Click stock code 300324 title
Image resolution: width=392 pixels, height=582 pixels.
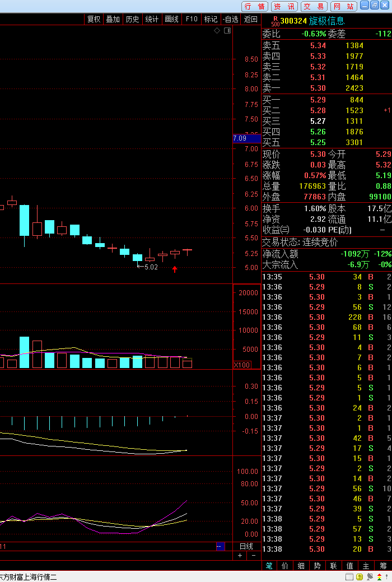[293, 21]
